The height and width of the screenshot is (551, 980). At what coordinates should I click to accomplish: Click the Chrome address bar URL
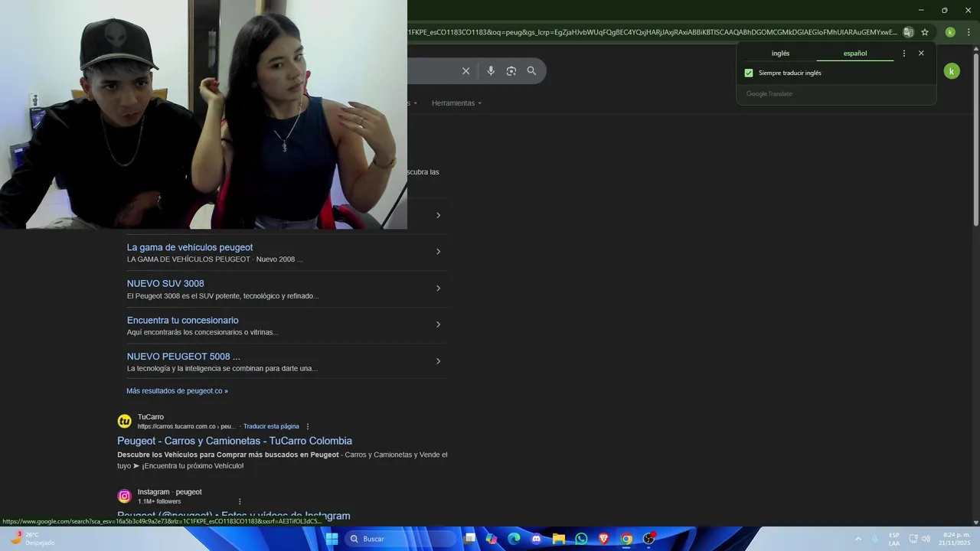651,32
